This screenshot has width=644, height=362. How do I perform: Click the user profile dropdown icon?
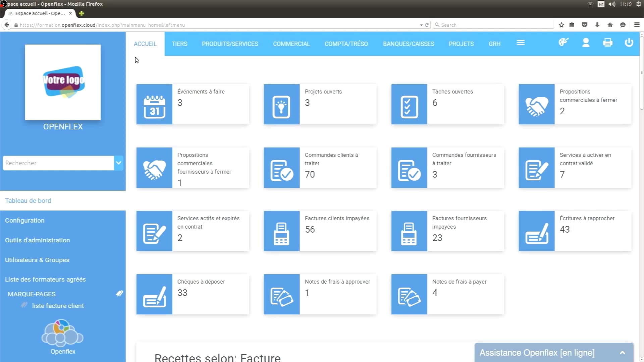(586, 43)
